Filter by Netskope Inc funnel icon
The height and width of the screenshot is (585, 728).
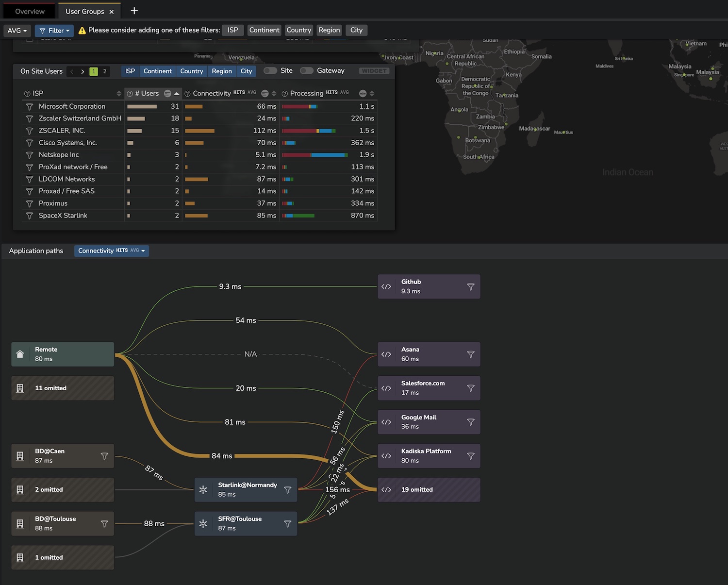coord(29,155)
